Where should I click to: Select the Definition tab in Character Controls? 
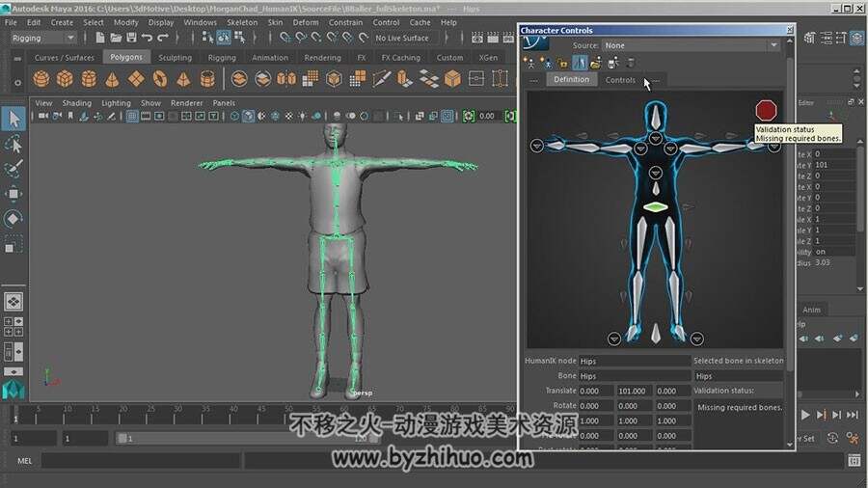click(571, 80)
